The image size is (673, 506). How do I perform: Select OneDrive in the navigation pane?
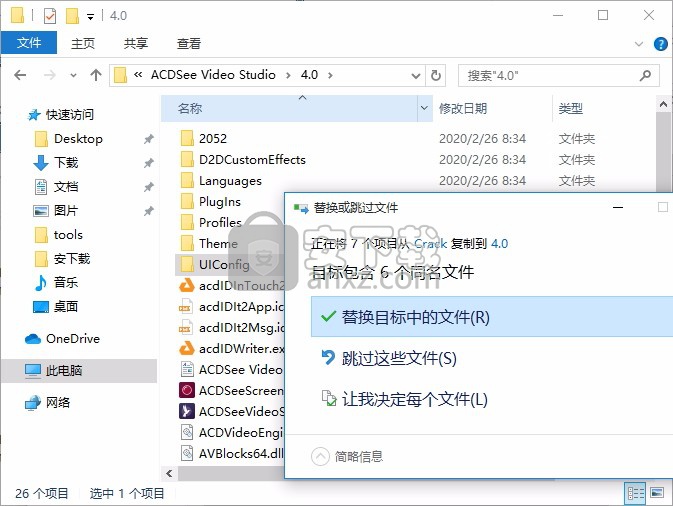pyautogui.click(x=73, y=339)
